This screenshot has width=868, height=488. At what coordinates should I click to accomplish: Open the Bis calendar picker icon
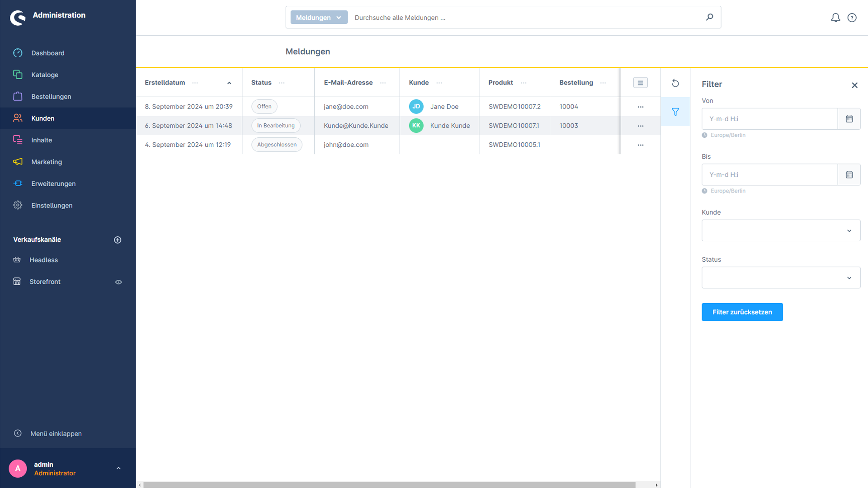(x=849, y=174)
